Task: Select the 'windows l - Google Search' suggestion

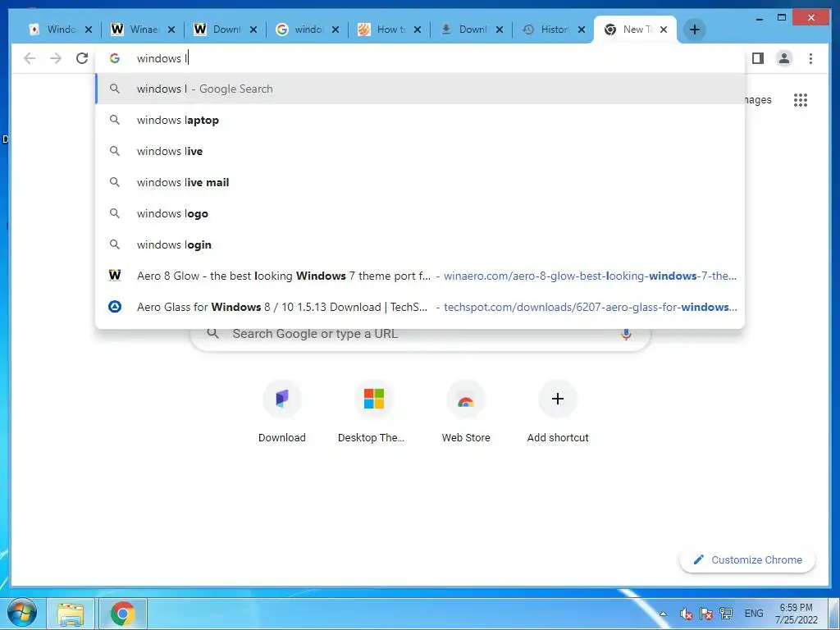Action: tap(420, 89)
